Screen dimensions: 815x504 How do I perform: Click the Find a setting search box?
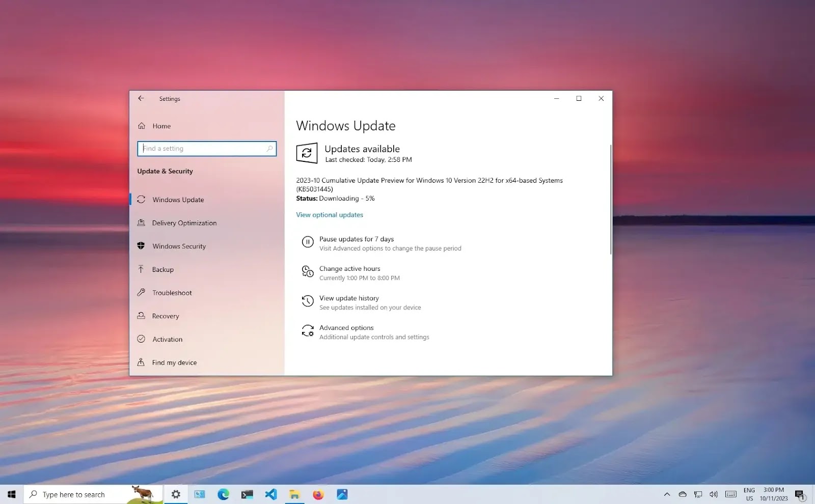coord(207,149)
